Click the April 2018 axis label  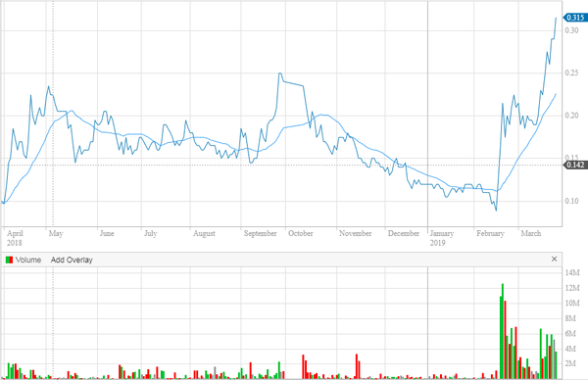[15, 238]
